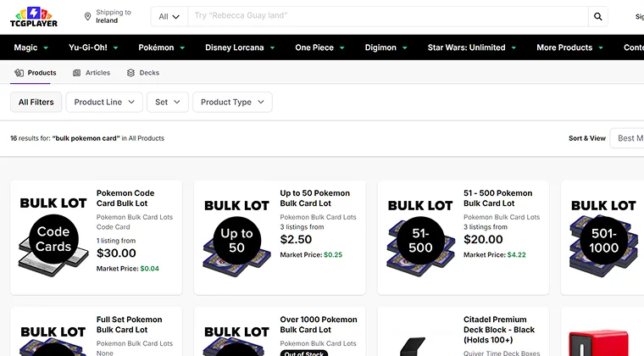Open the Sort & View Best Match dropdown
644x356 pixels.
tap(629, 138)
